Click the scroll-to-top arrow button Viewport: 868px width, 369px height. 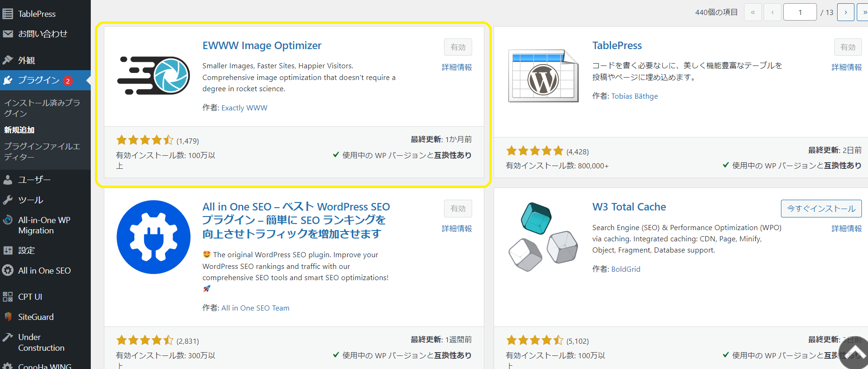(x=855, y=354)
